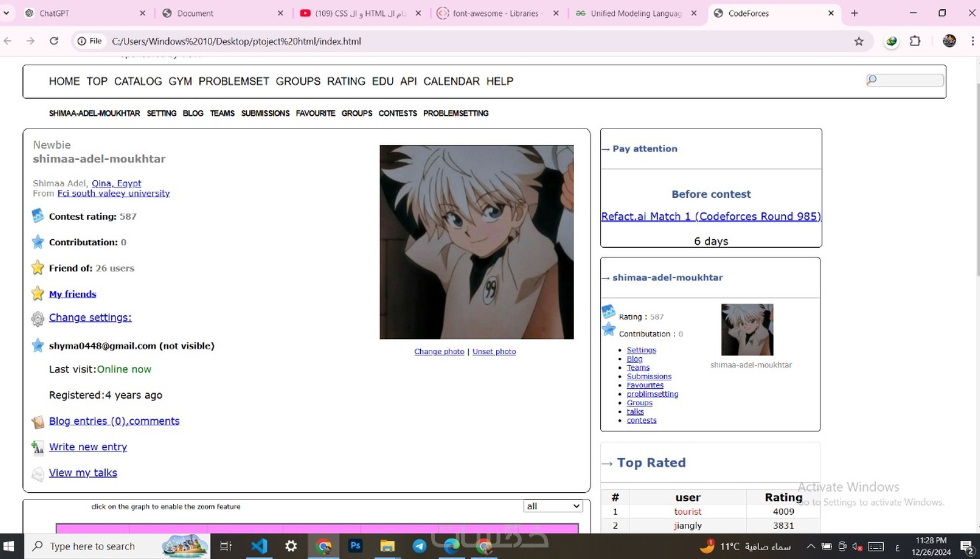
Task: Click the pencil icon beside Write new entry
Action: [x=37, y=447]
